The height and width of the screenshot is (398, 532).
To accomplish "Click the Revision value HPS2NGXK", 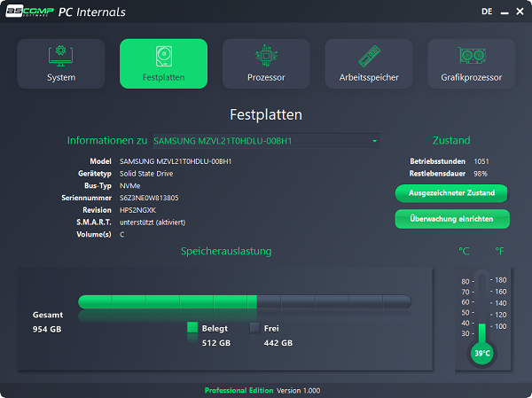I will point(137,210).
